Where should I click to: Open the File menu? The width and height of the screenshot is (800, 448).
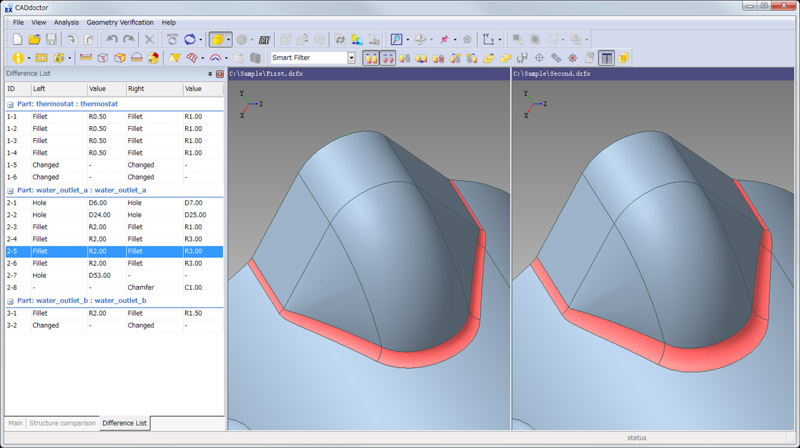(x=18, y=22)
